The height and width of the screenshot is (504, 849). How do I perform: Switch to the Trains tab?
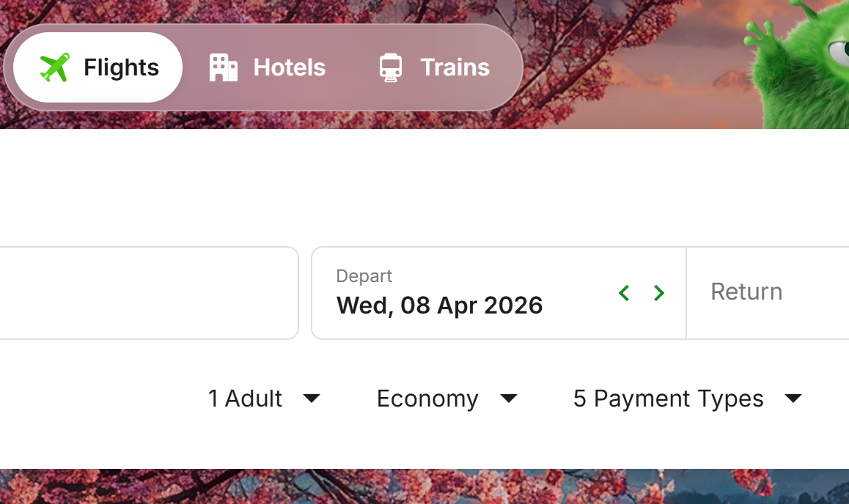click(455, 67)
